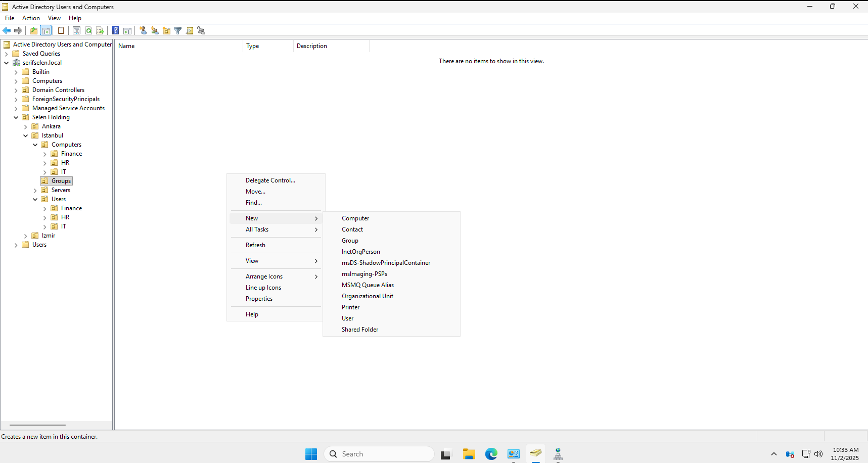The height and width of the screenshot is (463, 868).
Task: Click the Windows taskbar Search box
Action: pyautogui.click(x=379, y=454)
